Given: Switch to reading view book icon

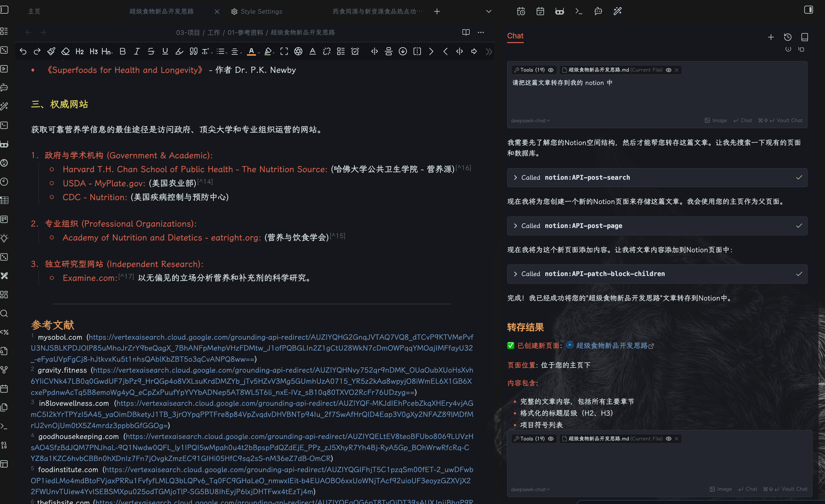Looking at the screenshot, I should [x=466, y=32].
